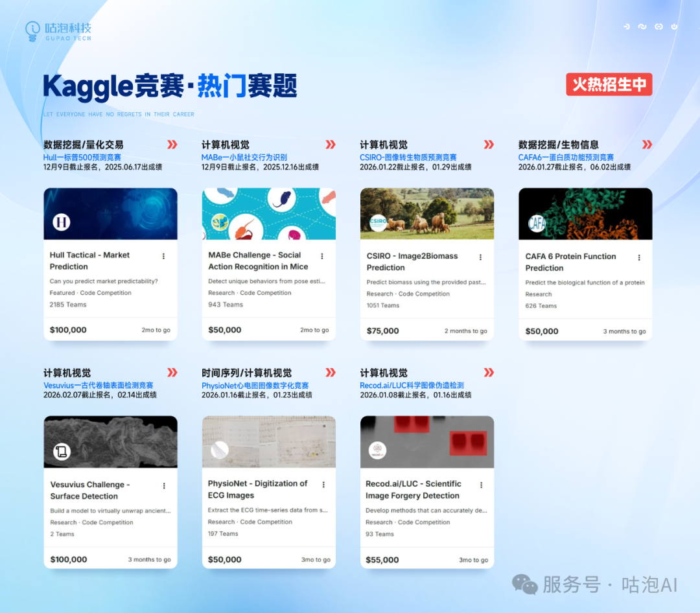Open the three-dot menu on CSIRO Image2Biomass card

[480, 257]
